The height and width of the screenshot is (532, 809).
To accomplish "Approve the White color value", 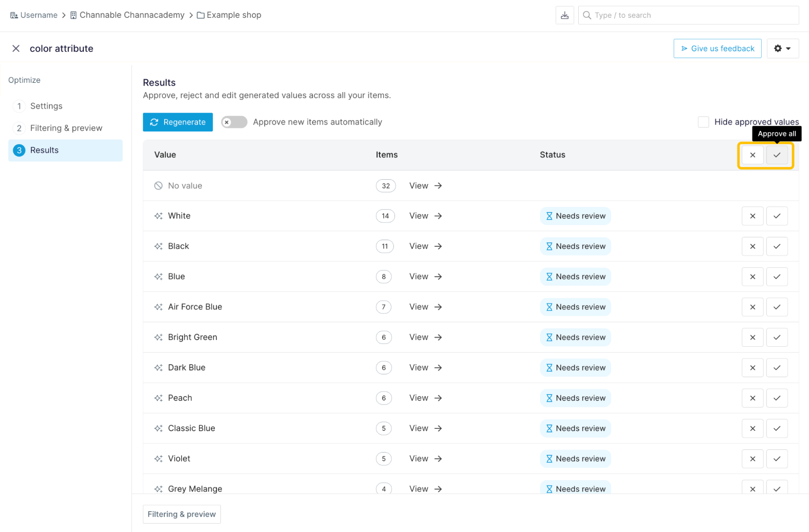I will click(x=776, y=216).
